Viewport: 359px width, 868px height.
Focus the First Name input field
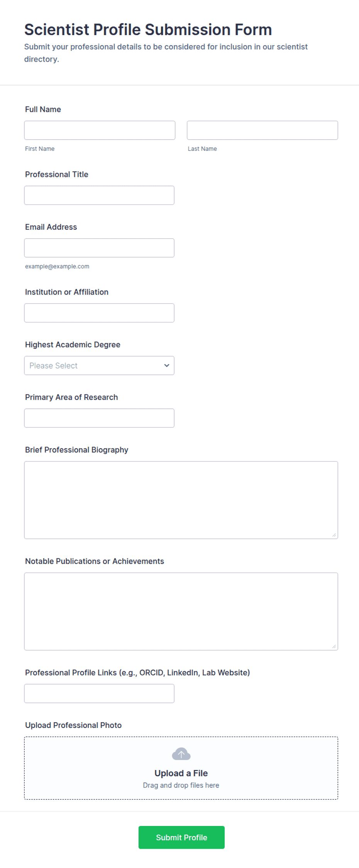tap(100, 130)
